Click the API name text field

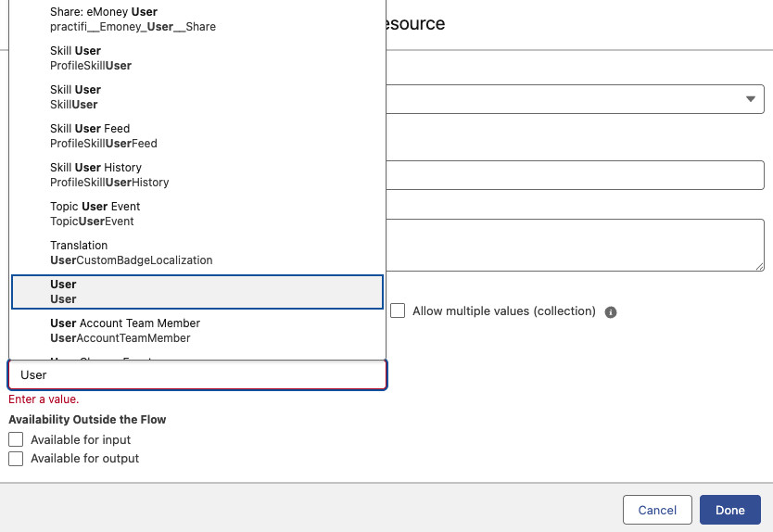tap(575, 175)
